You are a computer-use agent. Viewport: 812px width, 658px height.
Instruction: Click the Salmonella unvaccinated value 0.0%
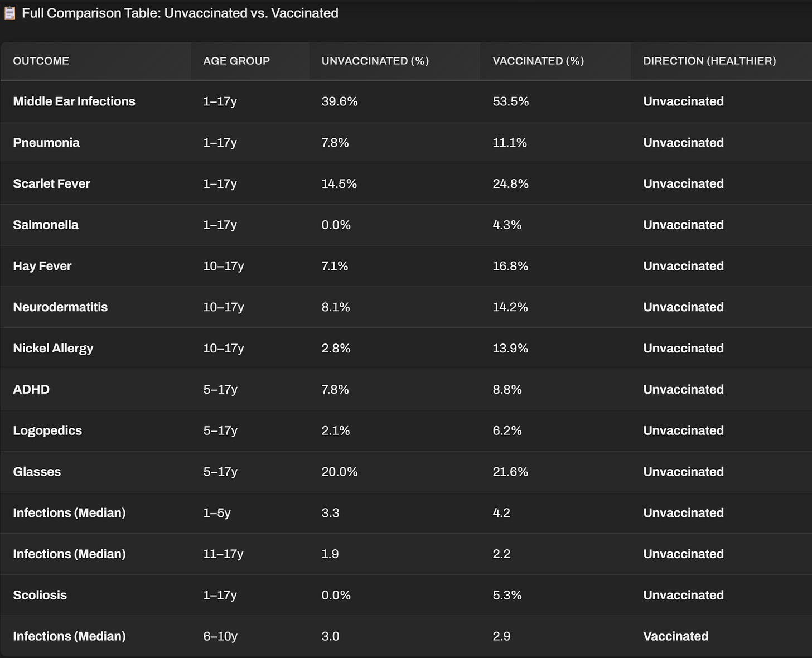[x=336, y=225]
